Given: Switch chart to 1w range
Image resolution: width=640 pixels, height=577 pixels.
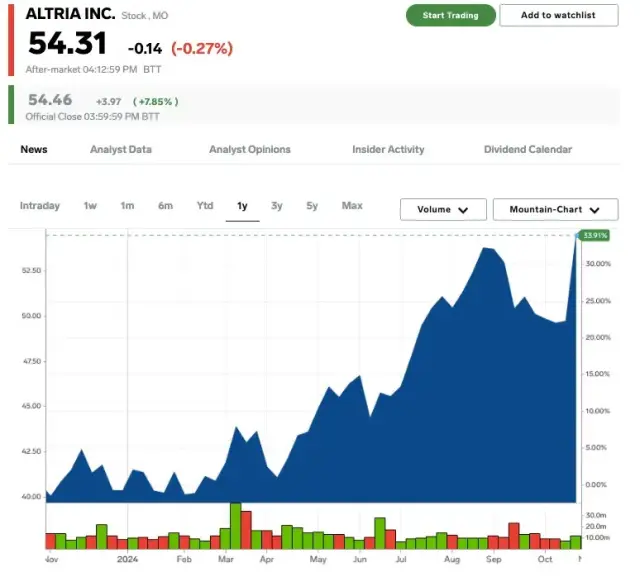Looking at the screenshot, I should (90, 206).
